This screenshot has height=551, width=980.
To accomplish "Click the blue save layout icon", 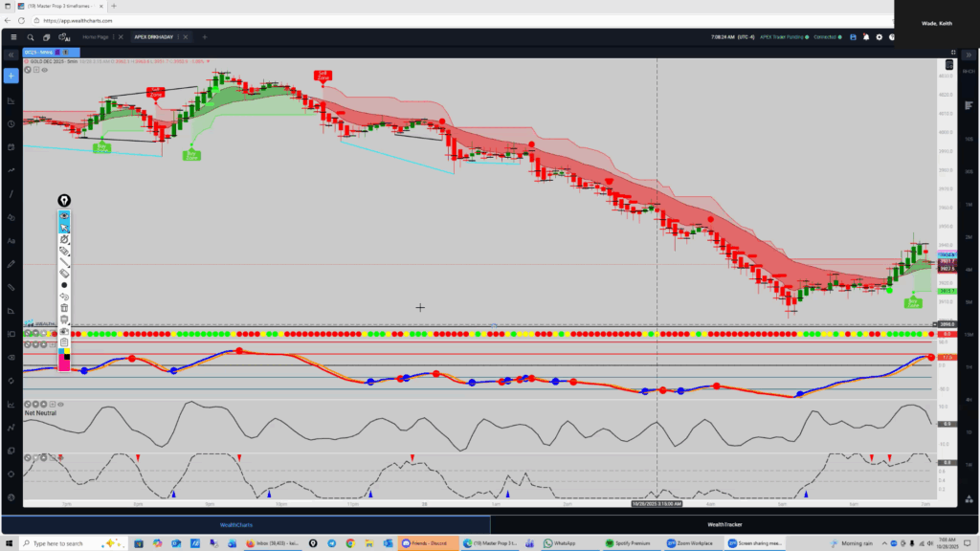I will 853,37.
